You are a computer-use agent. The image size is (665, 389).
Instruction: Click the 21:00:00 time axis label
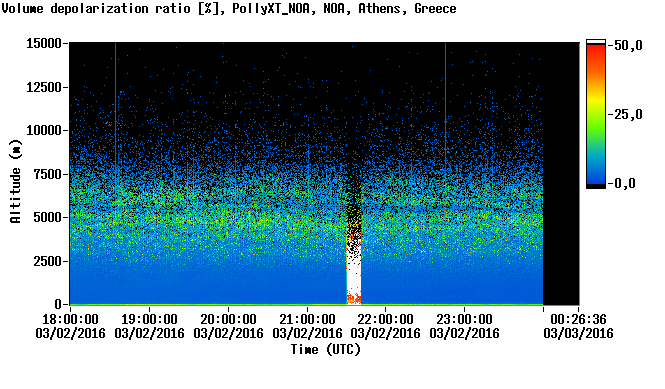[307, 319]
